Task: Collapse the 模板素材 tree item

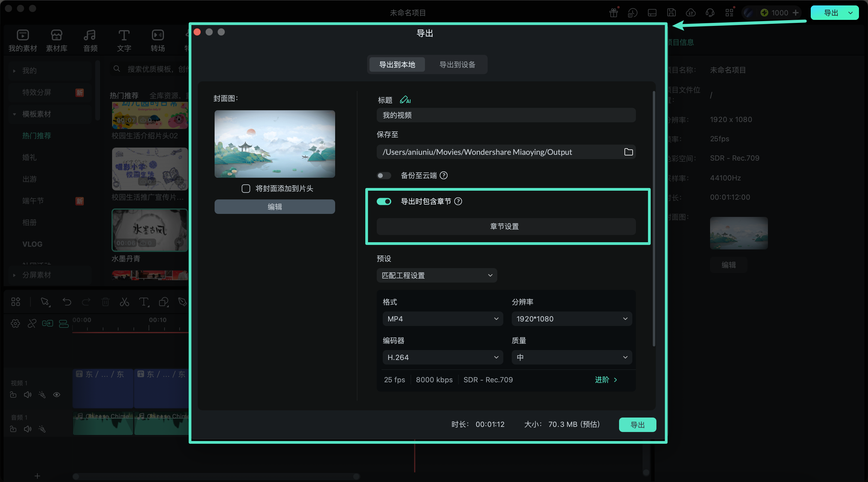Action: click(x=14, y=114)
